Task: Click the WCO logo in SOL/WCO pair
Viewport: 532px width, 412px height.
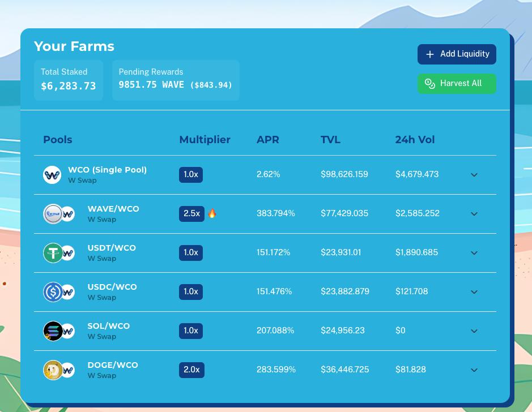Action: (x=69, y=331)
